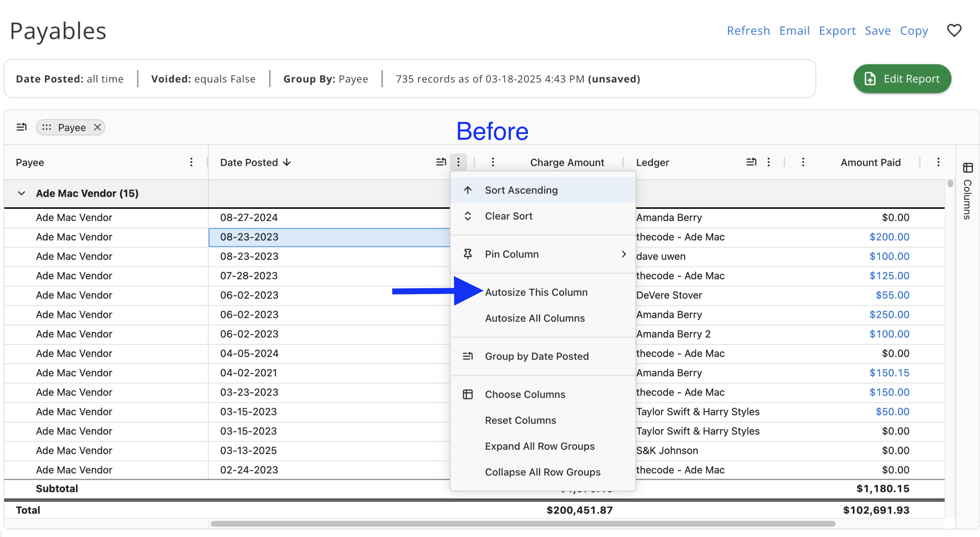This screenshot has height=537, width=980.
Task: Select Group by Date Posted
Action: point(536,356)
